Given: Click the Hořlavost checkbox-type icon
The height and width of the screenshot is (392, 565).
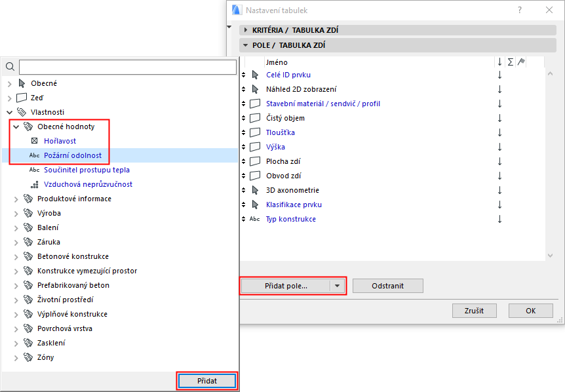Looking at the screenshot, I should click(x=35, y=141).
